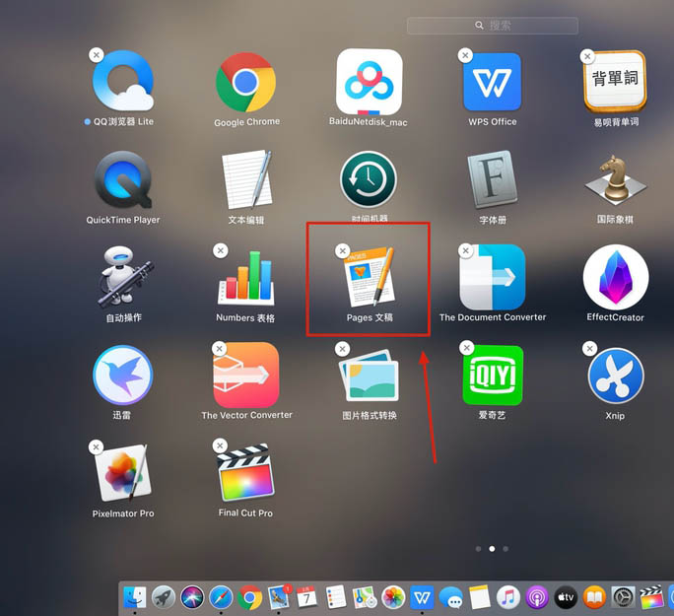Launch 迅雷 Thunder app
The height and width of the screenshot is (616, 674).
point(123,376)
